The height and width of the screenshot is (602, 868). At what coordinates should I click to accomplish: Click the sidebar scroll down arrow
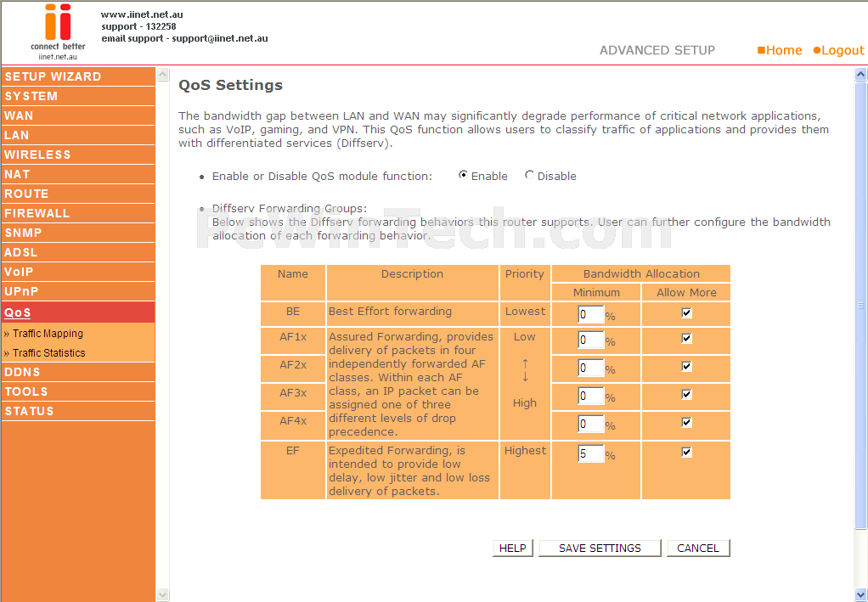[x=163, y=595]
